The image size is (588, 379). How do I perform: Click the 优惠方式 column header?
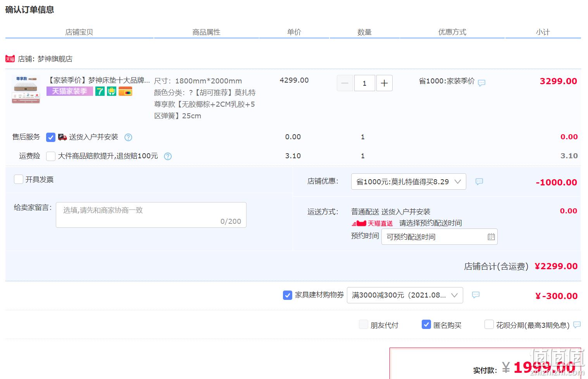[x=452, y=32]
